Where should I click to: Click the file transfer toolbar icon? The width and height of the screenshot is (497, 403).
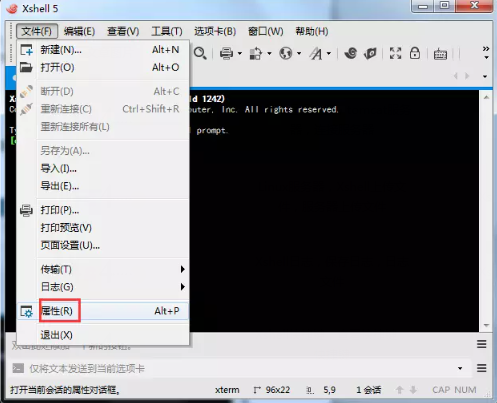pos(256,54)
